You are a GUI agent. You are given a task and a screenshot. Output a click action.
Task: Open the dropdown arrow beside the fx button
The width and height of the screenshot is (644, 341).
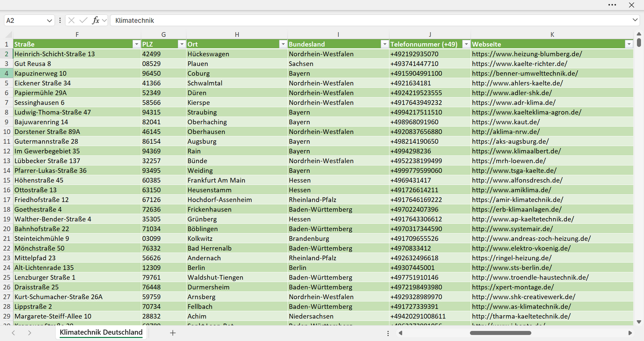coord(104,20)
